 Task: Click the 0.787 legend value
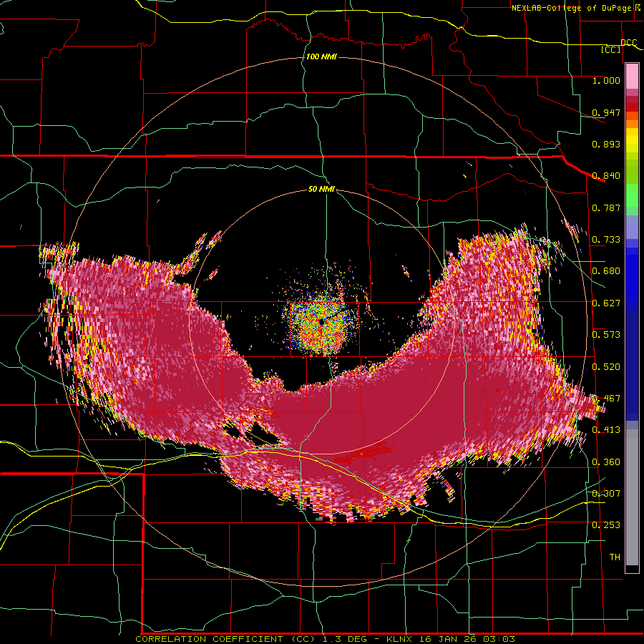point(606,208)
